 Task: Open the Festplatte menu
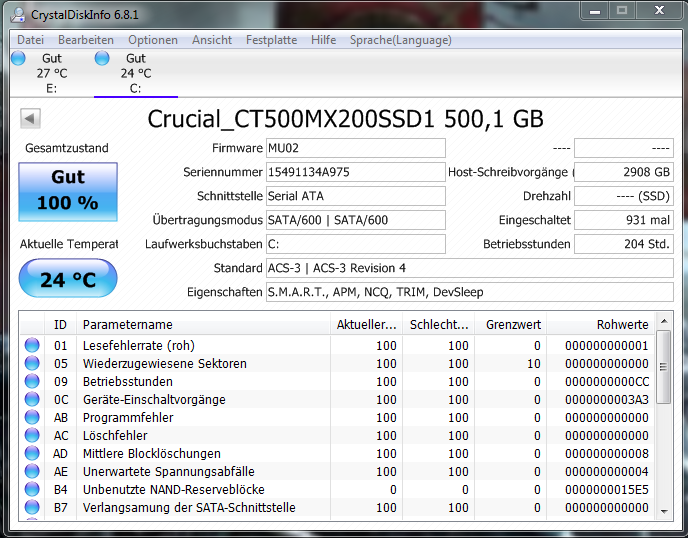pyautogui.click(x=271, y=40)
